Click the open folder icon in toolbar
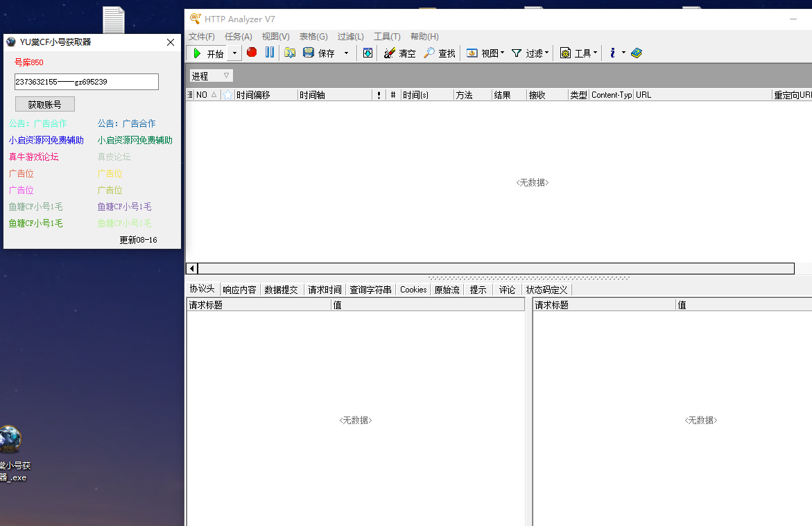 (290, 53)
